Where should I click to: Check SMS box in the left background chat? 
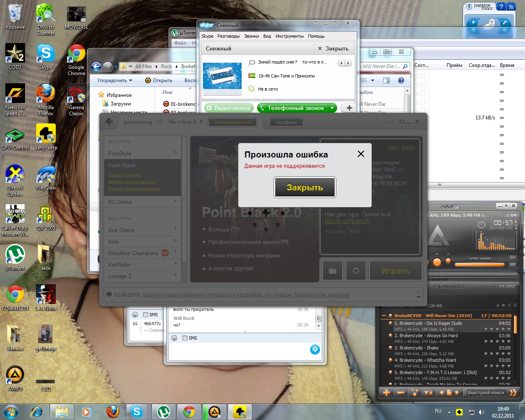(x=146, y=315)
